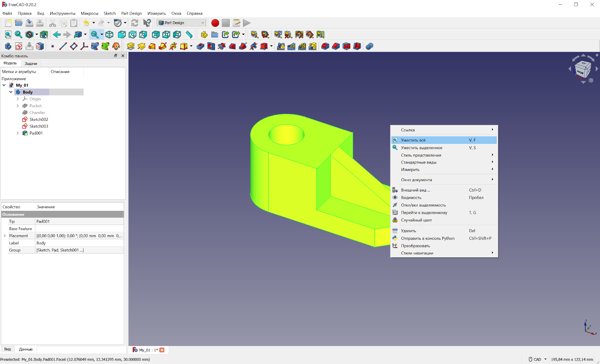Click the measure distance ruler icon

(x=189, y=35)
